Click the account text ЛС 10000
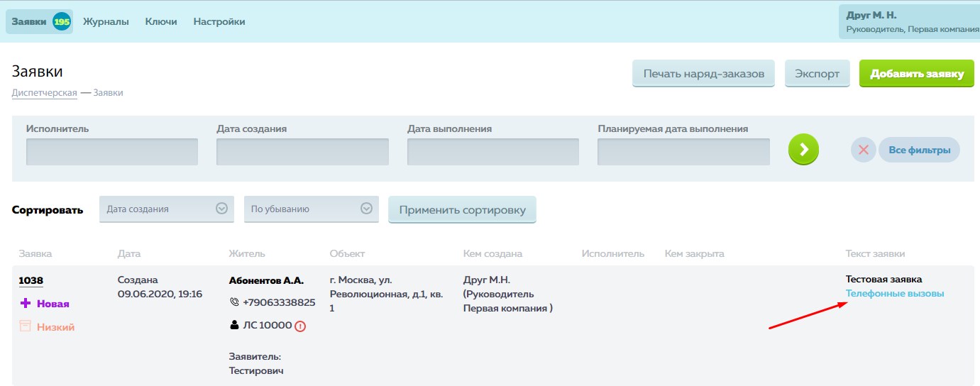980x386 pixels. pos(267,325)
